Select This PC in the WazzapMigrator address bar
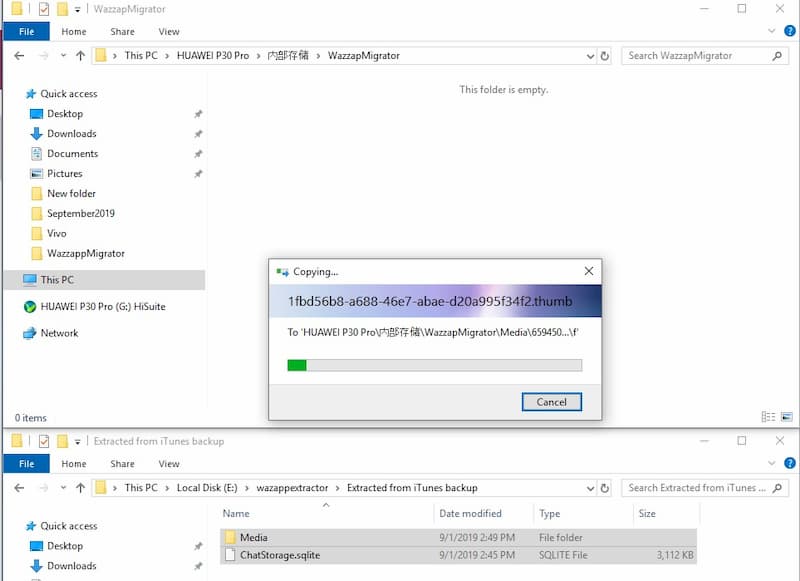The height and width of the screenshot is (581, 800). point(141,56)
